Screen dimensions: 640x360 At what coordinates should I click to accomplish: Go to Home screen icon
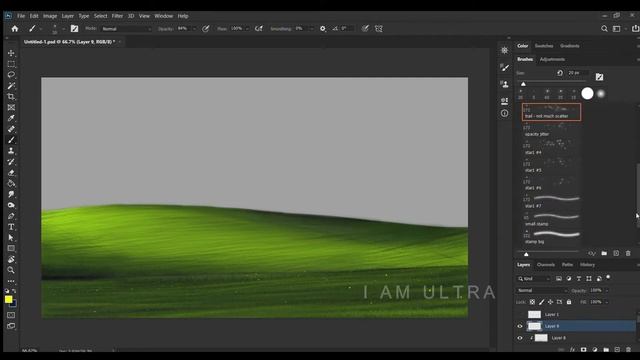(15, 29)
